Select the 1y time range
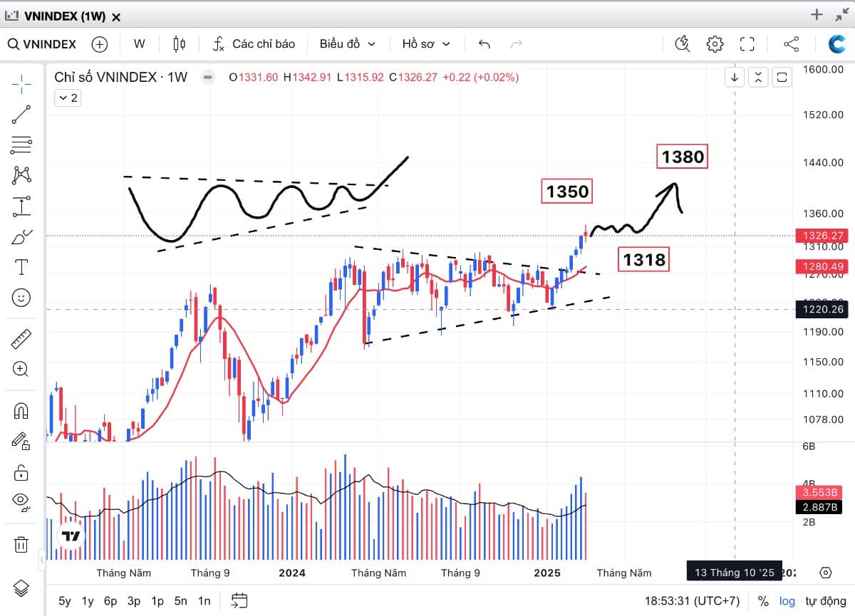This screenshot has width=855, height=616. [88, 600]
